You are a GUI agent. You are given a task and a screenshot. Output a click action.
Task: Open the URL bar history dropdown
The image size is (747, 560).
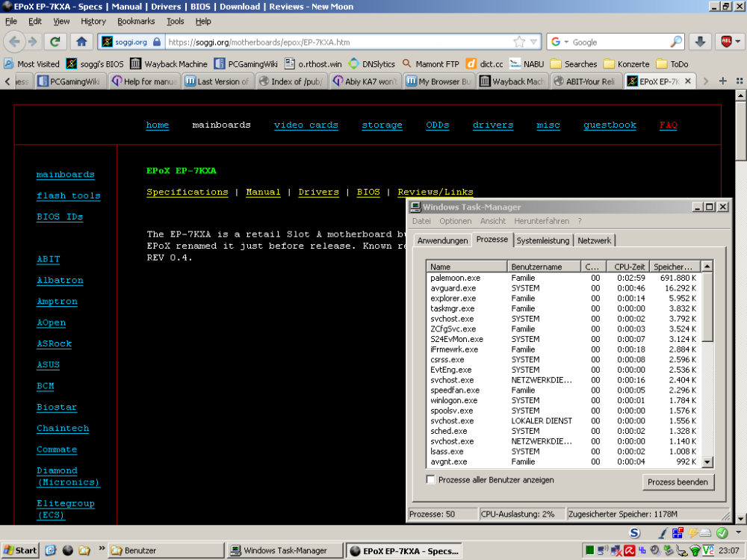coord(533,42)
